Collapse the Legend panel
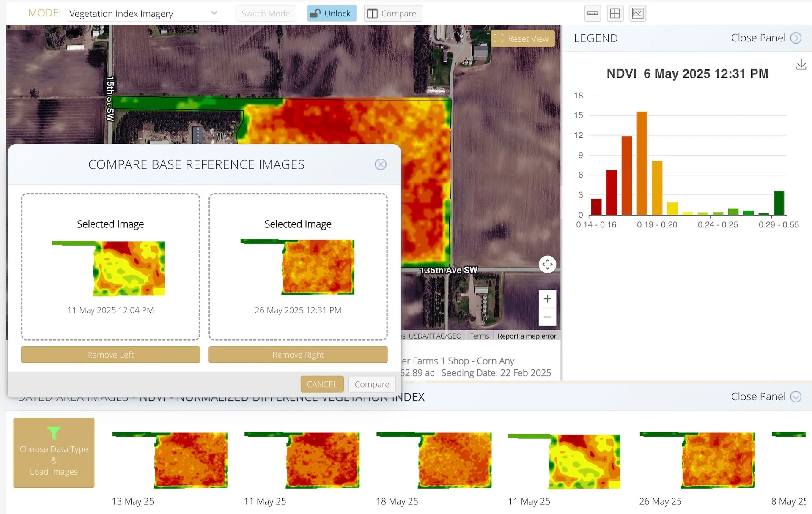 (766, 38)
